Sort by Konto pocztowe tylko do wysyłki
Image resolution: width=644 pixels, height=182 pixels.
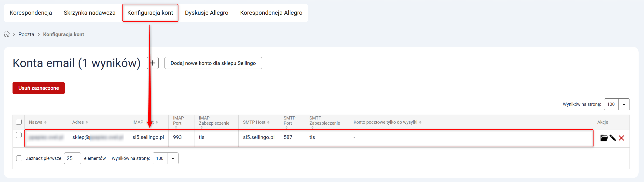coord(420,122)
